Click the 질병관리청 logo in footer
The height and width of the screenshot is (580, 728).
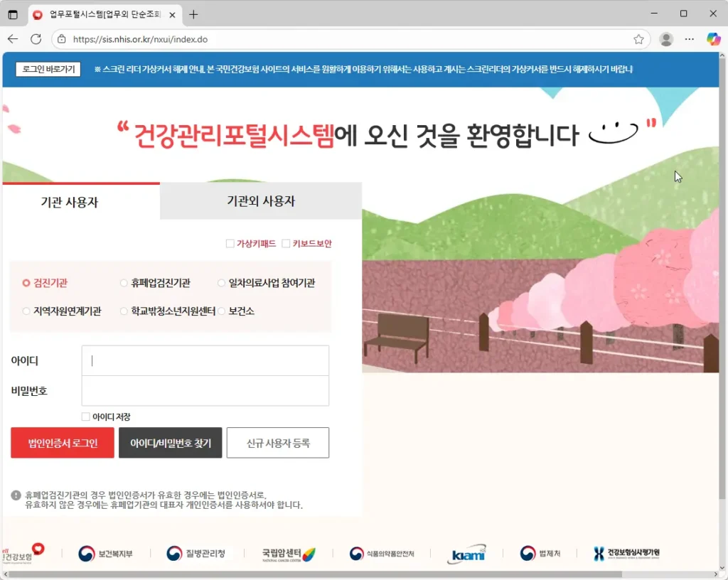tap(196, 554)
